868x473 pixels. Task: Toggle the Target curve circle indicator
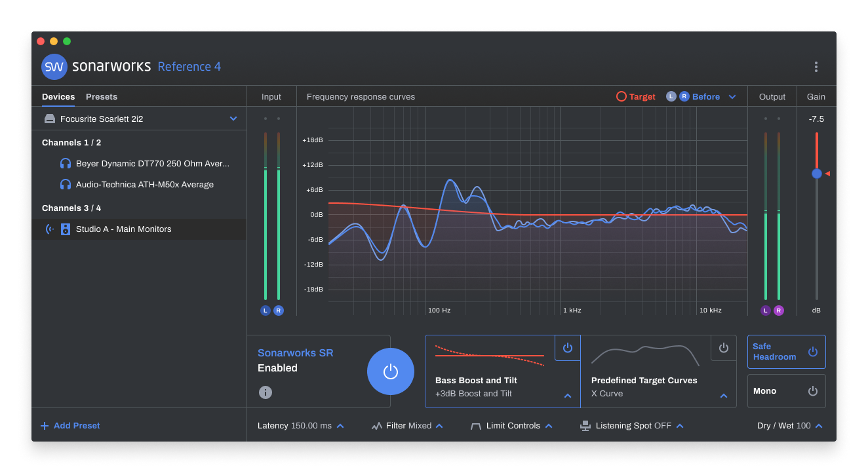click(621, 96)
